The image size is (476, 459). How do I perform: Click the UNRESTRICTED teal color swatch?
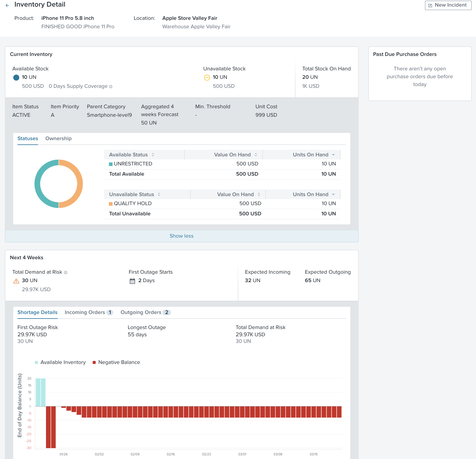click(111, 164)
